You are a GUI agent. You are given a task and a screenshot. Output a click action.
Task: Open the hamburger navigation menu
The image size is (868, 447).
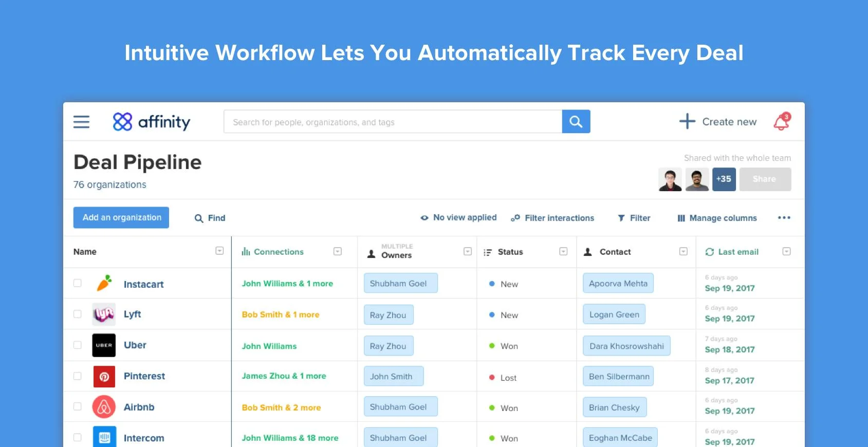tap(81, 122)
